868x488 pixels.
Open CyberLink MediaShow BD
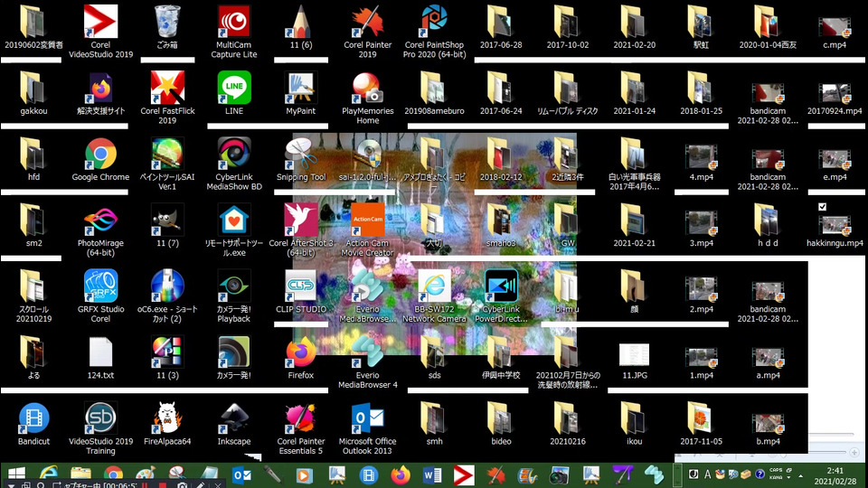coord(233,164)
